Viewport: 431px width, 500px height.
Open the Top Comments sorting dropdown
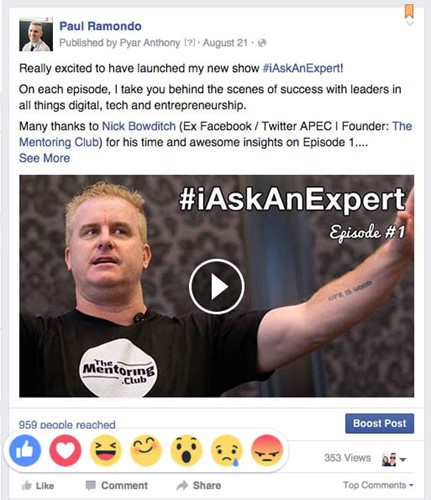[x=378, y=485]
